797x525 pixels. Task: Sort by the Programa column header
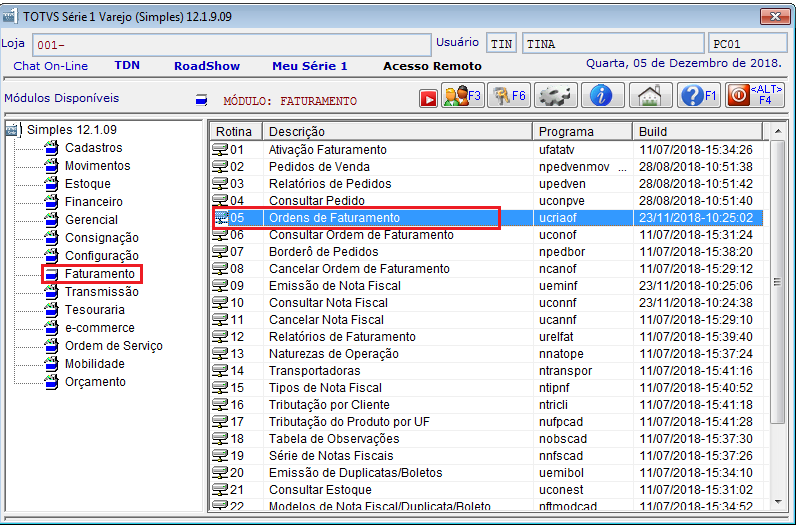tap(583, 132)
